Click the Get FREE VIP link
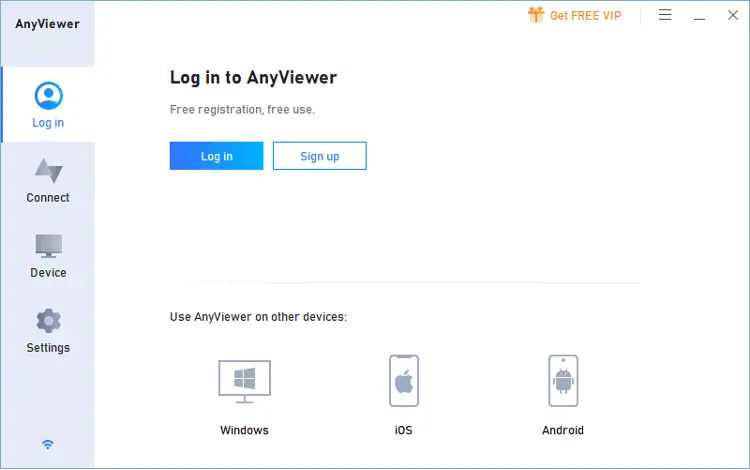750x470 pixels. 585,16
